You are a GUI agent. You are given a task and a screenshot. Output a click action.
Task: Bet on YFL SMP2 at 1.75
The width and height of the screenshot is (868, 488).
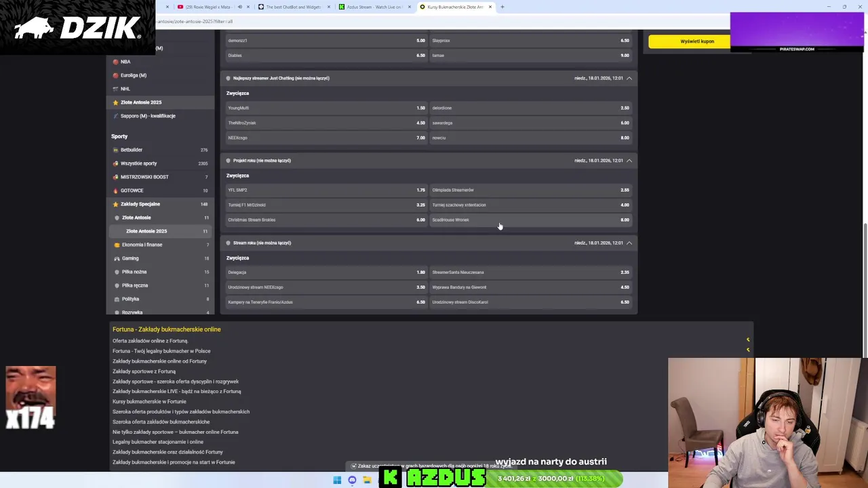click(x=326, y=190)
